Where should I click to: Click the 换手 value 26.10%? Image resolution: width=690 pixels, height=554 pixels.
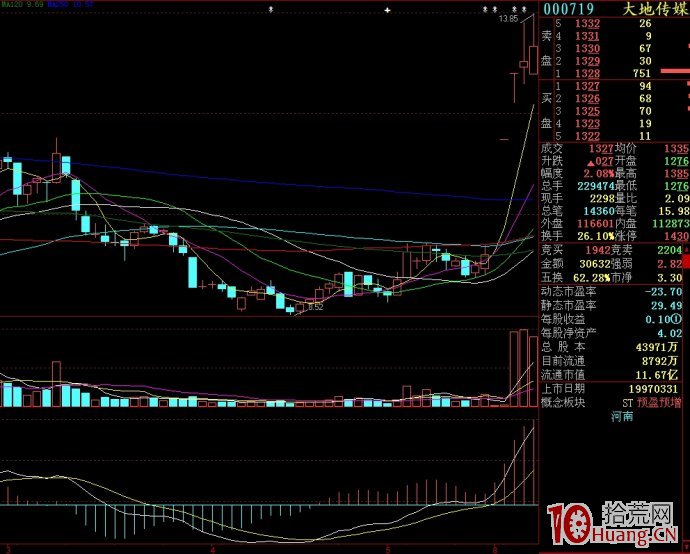tap(596, 236)
